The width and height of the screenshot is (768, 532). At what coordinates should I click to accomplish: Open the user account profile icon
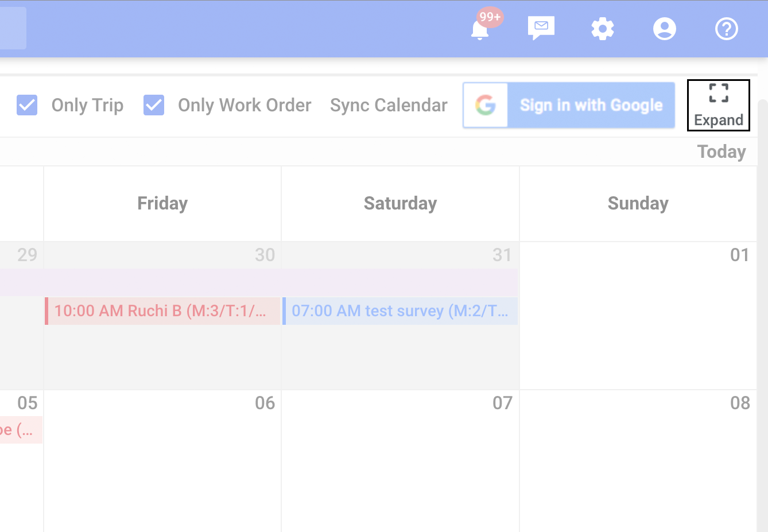click(x=665, y=29)
